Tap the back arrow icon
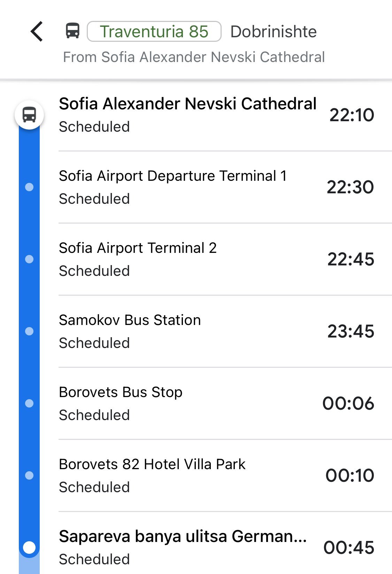Image resolution: width=392 pixels, height=574 pixels. pyautogui.click(x=37, y=31)
